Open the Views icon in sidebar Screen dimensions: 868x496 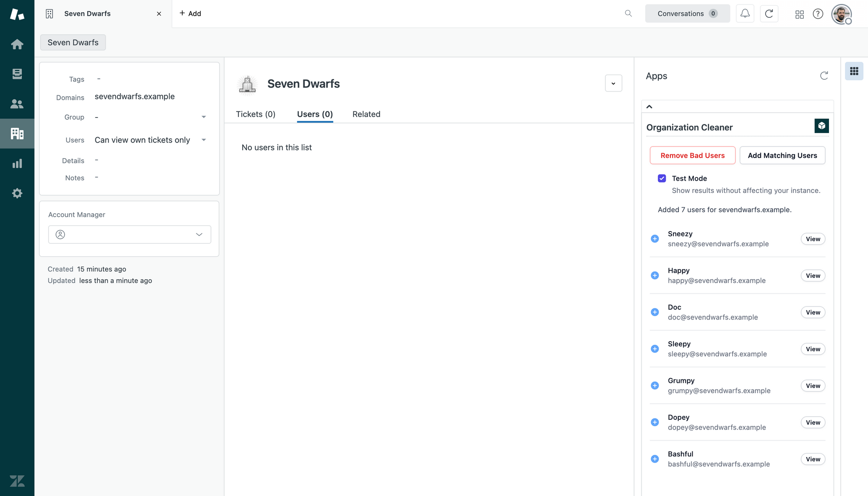pyautogui.click(x=17, y=74)
